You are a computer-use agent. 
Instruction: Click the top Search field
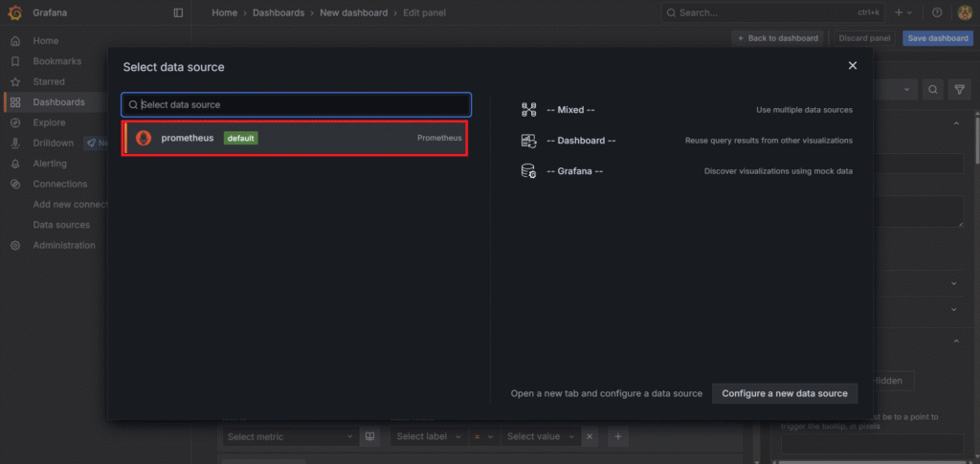771,12
